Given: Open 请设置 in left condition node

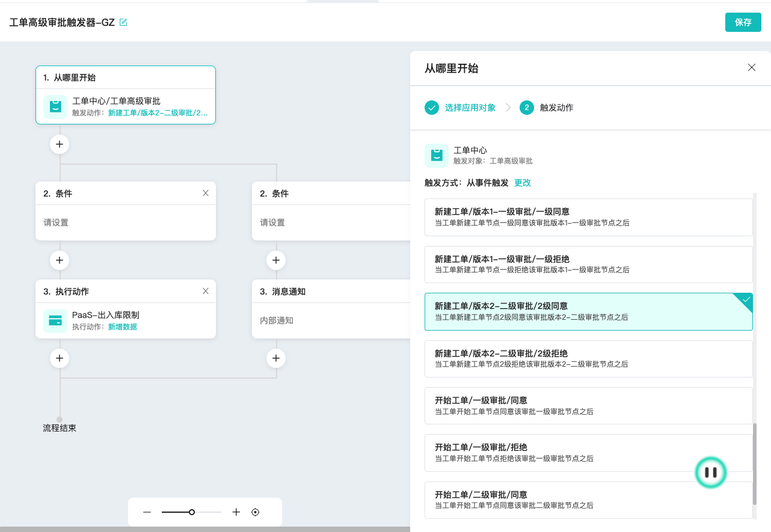Looking at the screenshot, I should 56,222.
